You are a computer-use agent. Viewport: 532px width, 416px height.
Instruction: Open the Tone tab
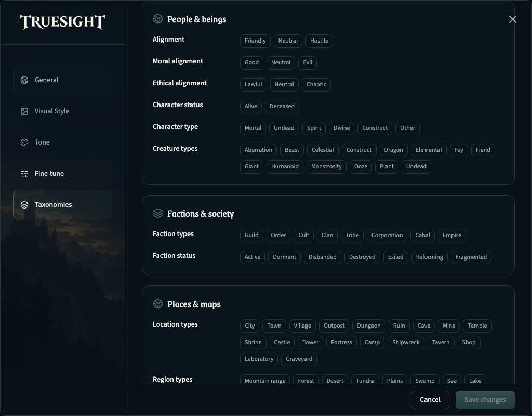(x=63, y=142)
